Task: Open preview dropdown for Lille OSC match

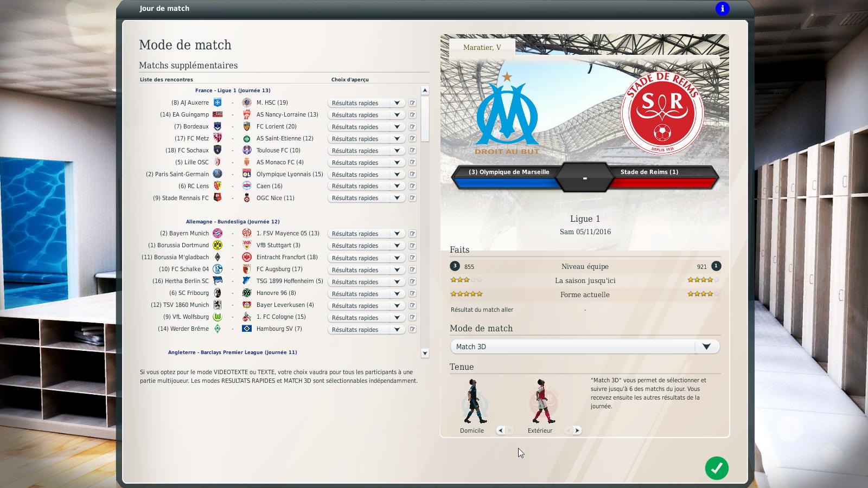Action: pos(366,163)
